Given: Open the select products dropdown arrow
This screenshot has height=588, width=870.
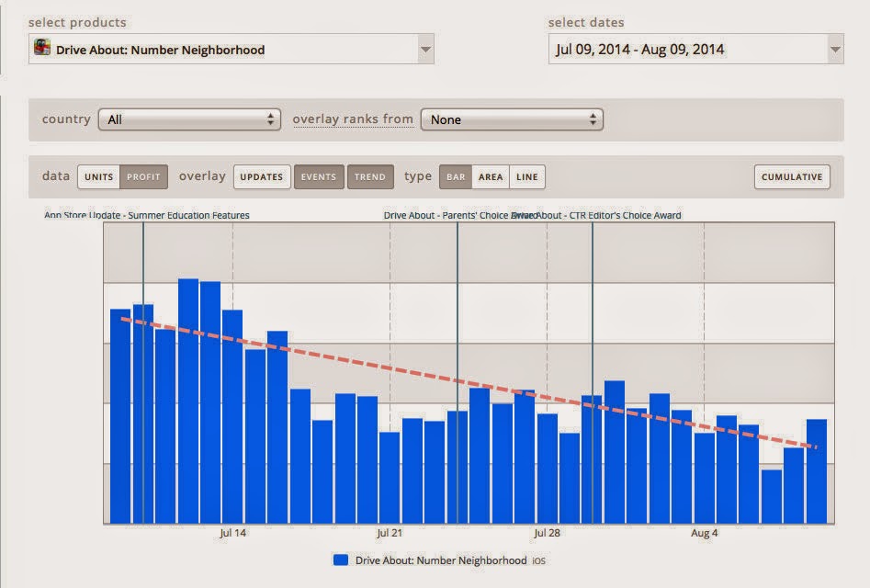Looking at the screenshot, I should (x=425, y=49).
